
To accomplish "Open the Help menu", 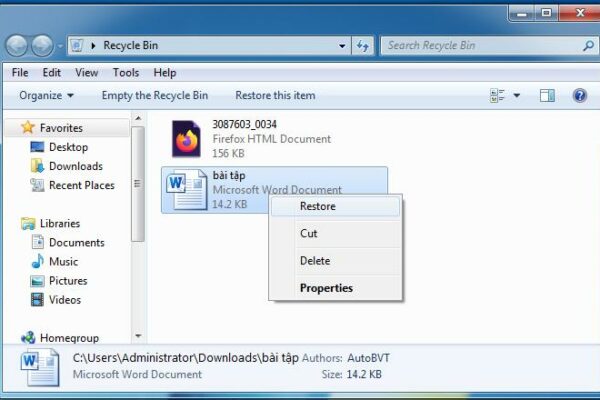I will coord(165,72).
